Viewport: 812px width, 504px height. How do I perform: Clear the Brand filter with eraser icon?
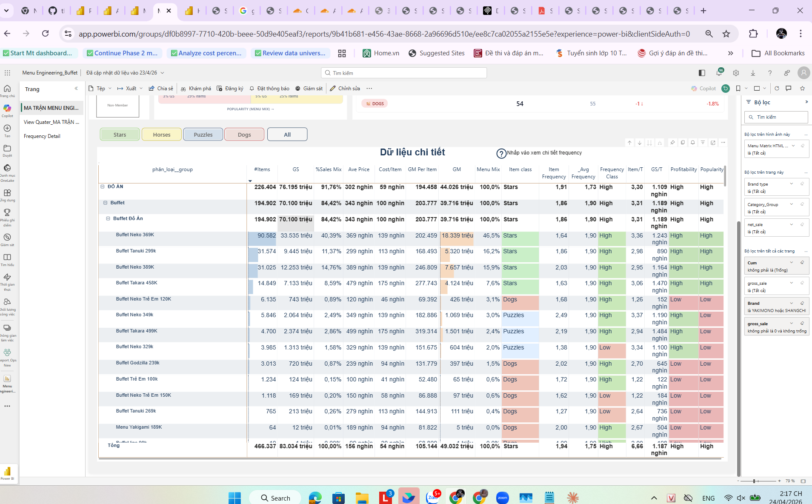coord(802,304)
